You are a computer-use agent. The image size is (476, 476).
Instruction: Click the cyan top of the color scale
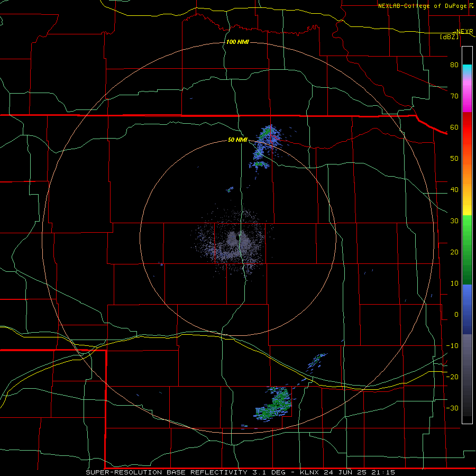point(467,70)
